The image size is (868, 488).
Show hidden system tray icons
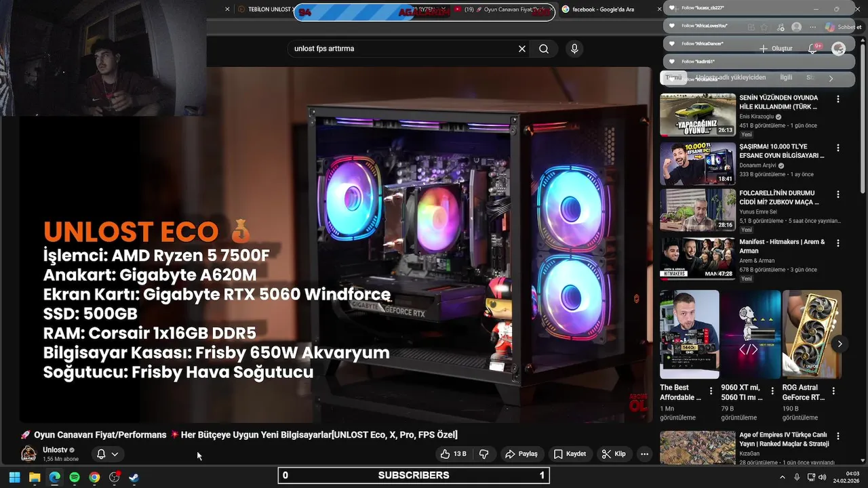coord(784,477)
